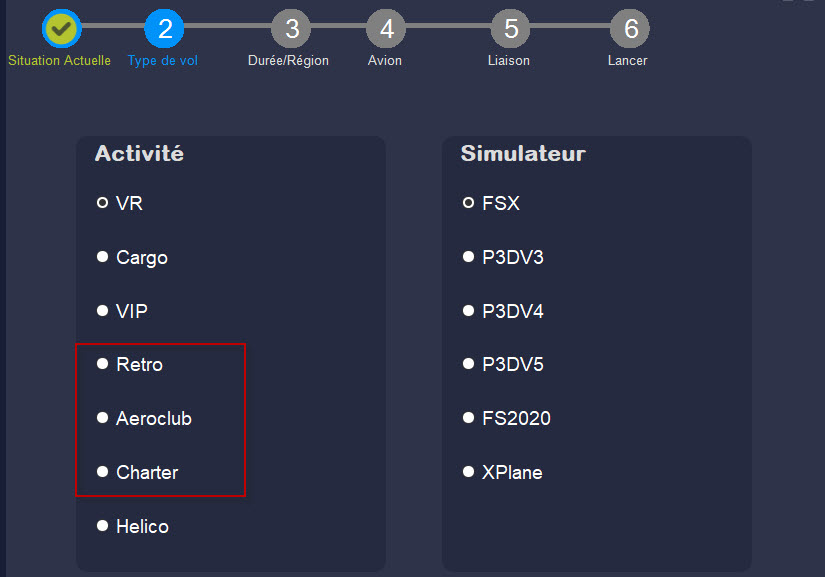Pick P3DV4 as simulator
The height and width of the screenshot is (577, 825).
(x=468, y=310)
